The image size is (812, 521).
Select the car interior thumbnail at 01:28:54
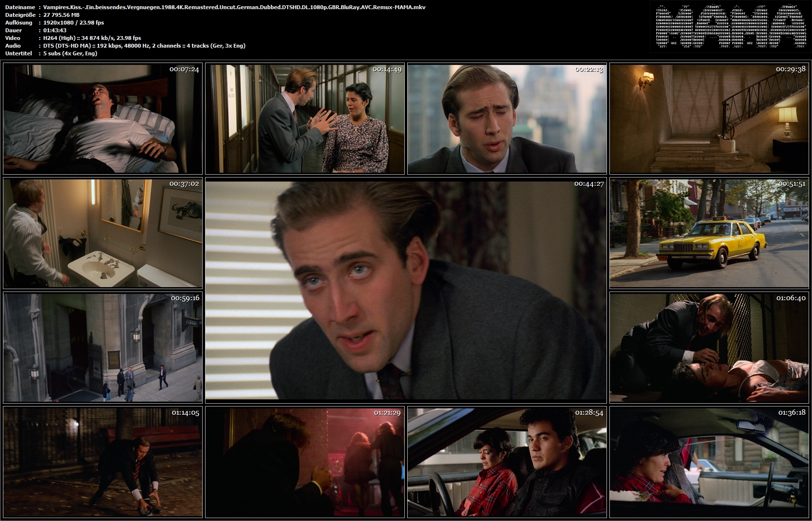tap(507, 462)
